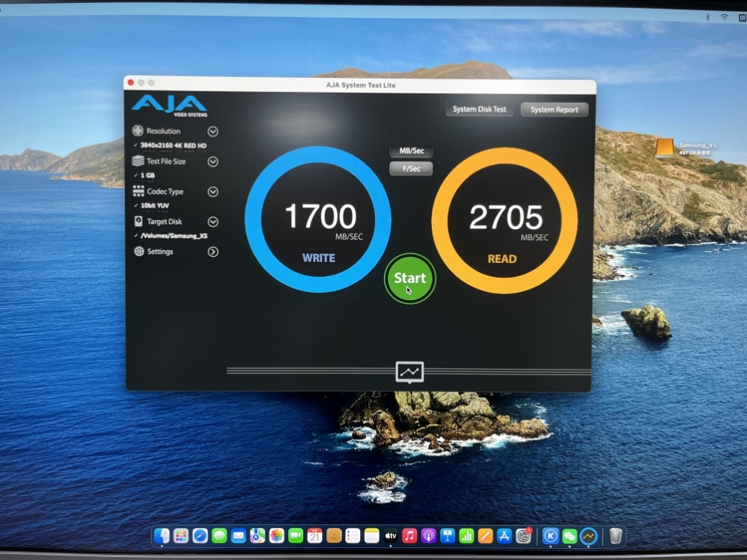Open Apple TV from the Dock
This screenshot has height=560, width=747.
(391, 536)
